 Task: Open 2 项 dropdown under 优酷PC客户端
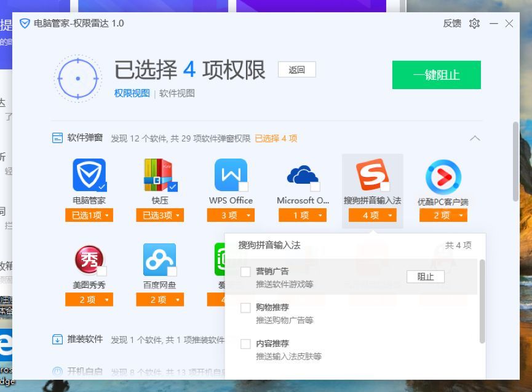(x=443, y=215)
